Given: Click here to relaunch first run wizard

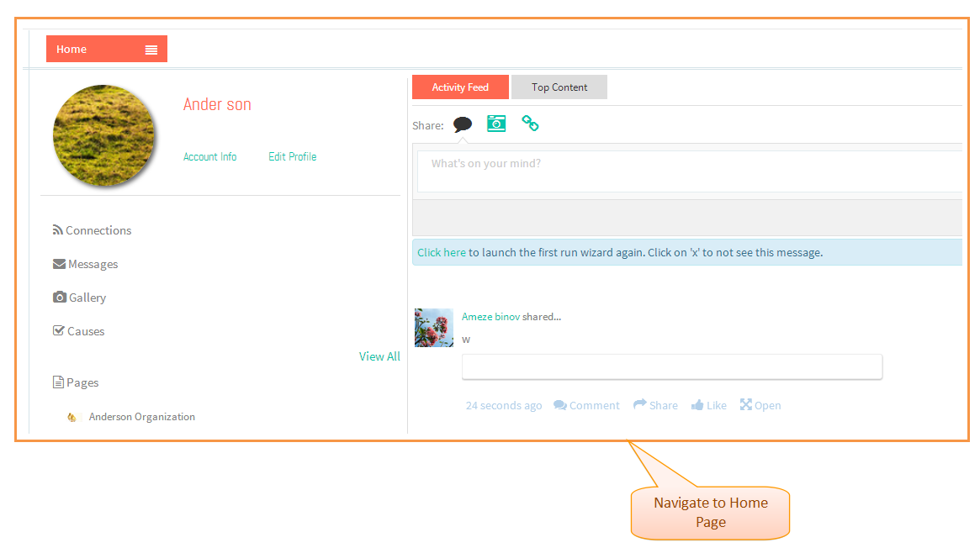Looking at the screenshot, I should [442, 253].
